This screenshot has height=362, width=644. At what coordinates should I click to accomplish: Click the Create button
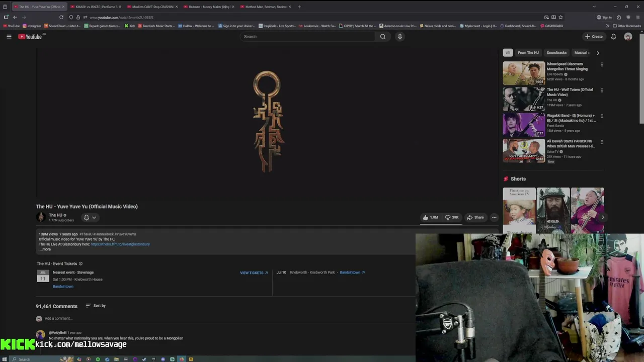594,36
